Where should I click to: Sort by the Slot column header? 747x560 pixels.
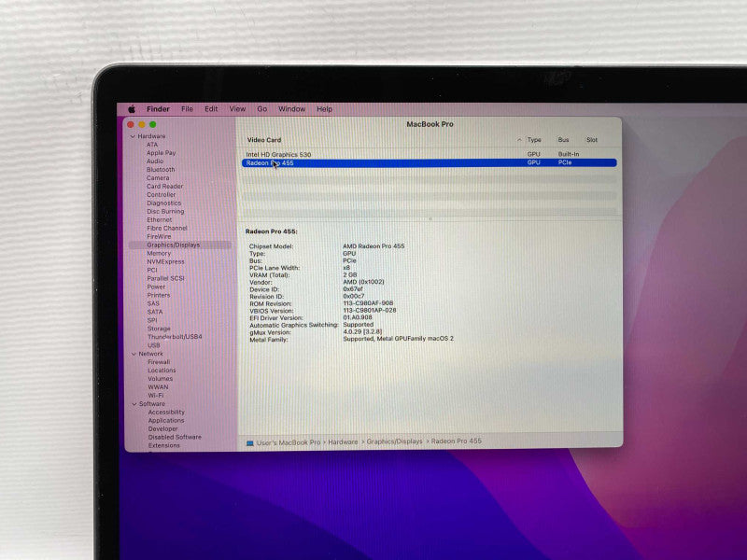pyautogui.click(x=592, y=140)
